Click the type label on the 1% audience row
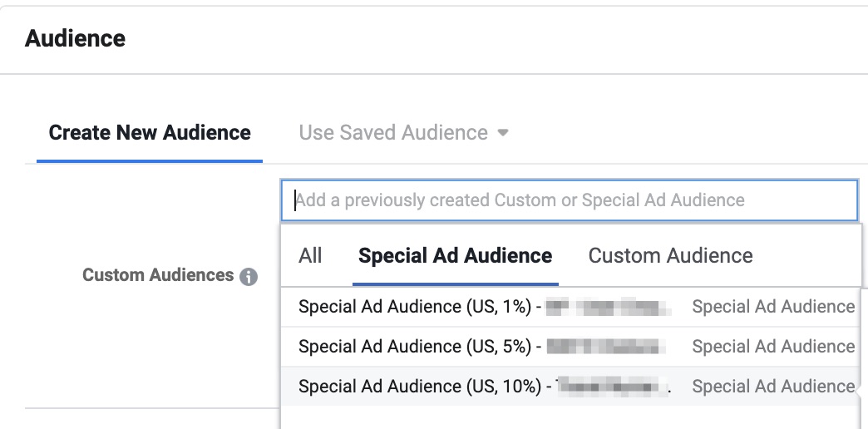 pyautogui.click(x=772, y=307)
